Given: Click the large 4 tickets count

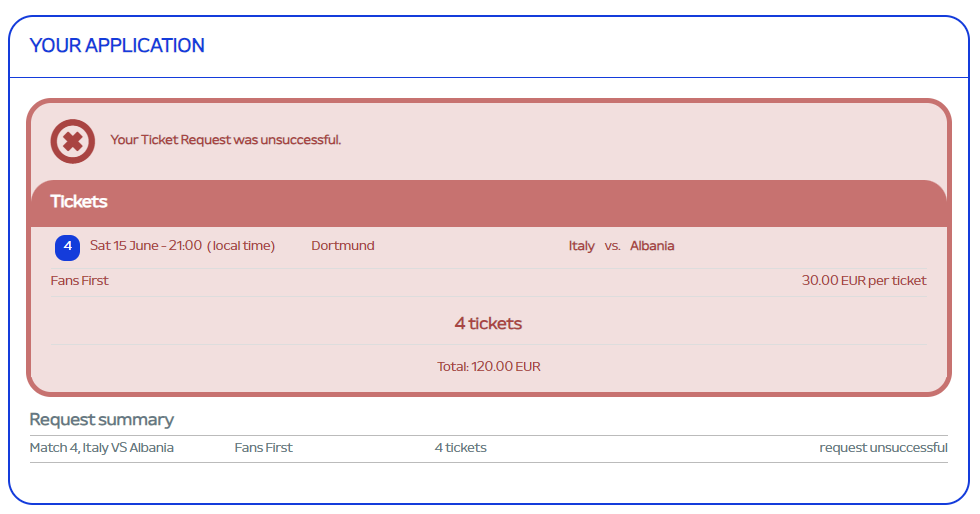Looking at the screenshot, I should [488, 323].
